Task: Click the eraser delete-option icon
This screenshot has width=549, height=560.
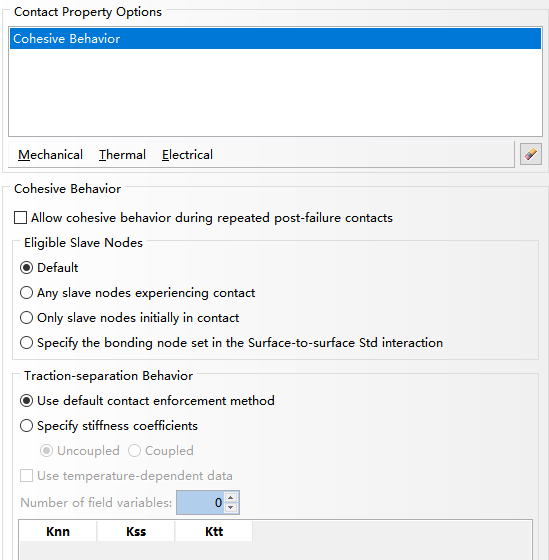Action: [530, 154]
